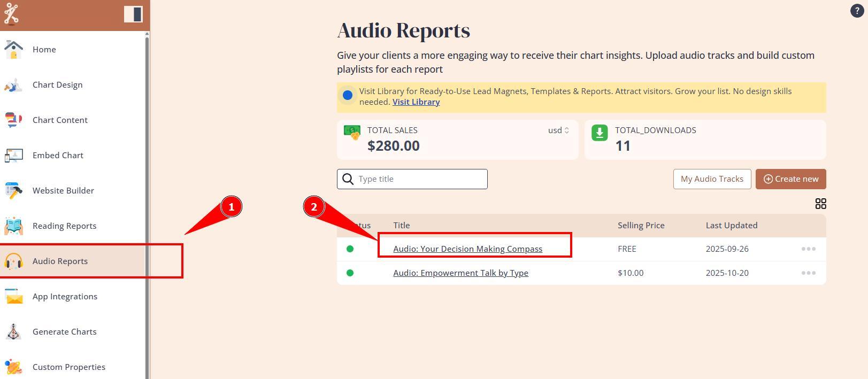The height and width of the screenshot is (379, 868).
Task: Open the Visit Library link
Action: 416,102
